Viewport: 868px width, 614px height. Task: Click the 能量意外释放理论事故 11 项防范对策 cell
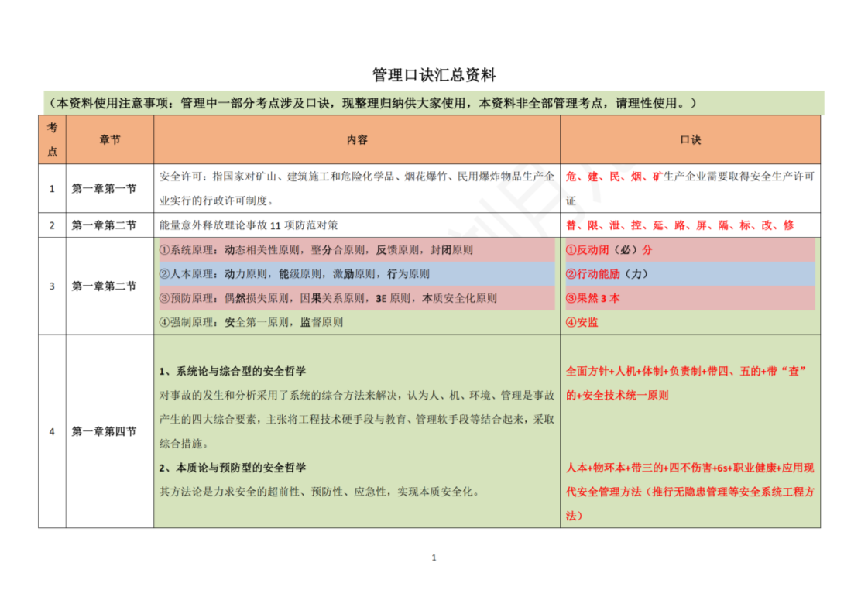point(249,225)
